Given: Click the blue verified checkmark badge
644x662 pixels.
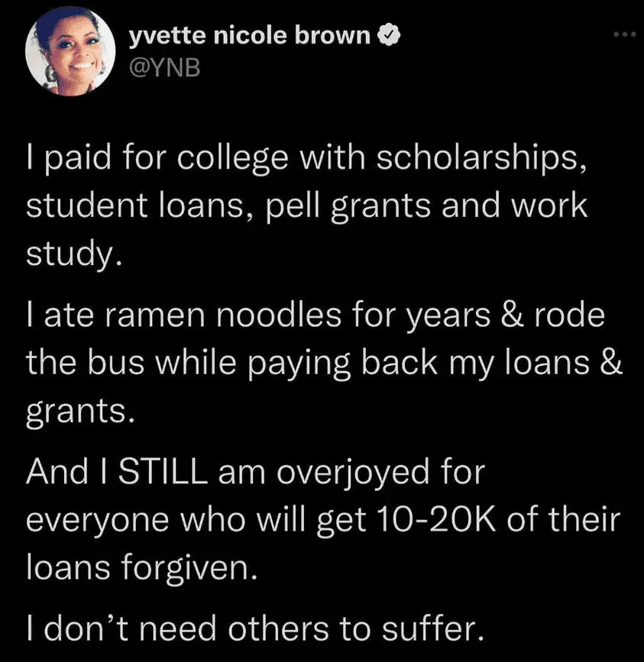Looking at the screenshot, I should coord(387,36).
